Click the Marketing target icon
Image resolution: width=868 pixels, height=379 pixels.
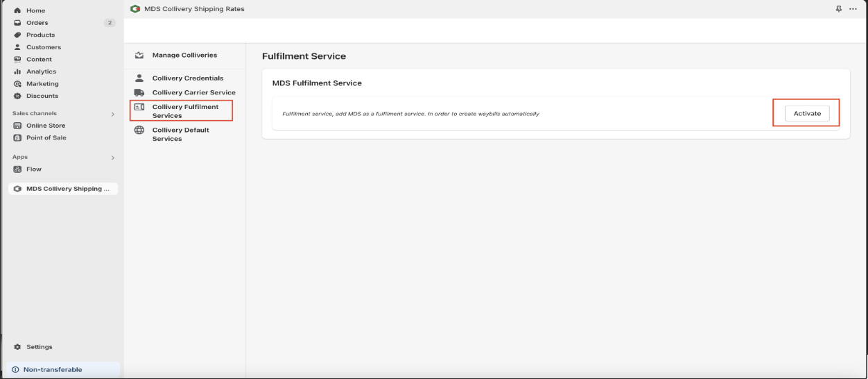pyautogui.click(x=17, y=84)
